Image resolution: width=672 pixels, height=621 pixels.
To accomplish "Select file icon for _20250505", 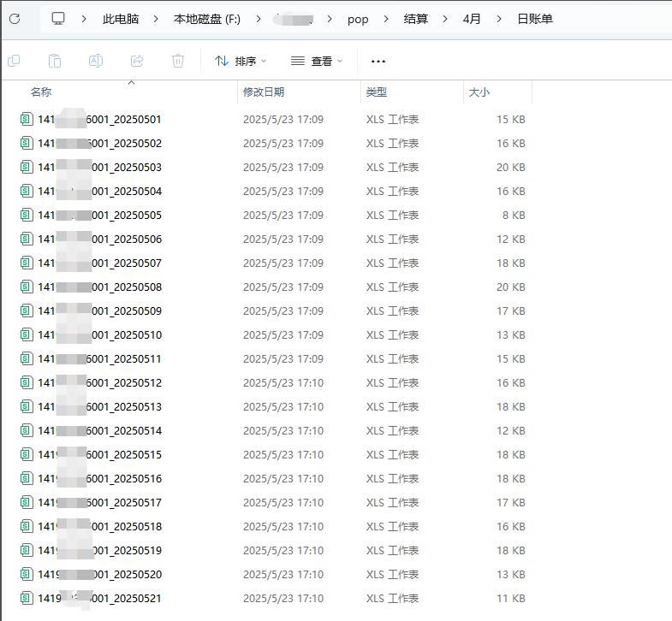I will (x=27, y=215).
